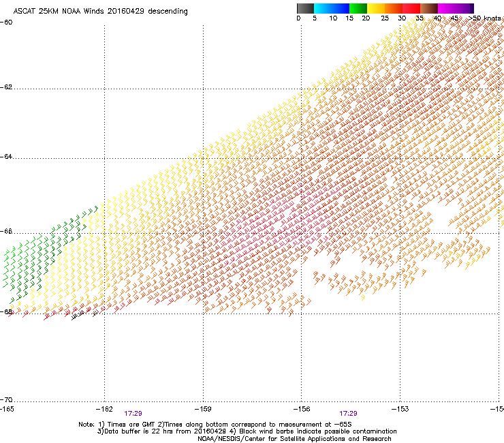Click the "Data buffer is 22 hrs" note line
The height and width of the screenshot is (443, 504).
(247, 431)
